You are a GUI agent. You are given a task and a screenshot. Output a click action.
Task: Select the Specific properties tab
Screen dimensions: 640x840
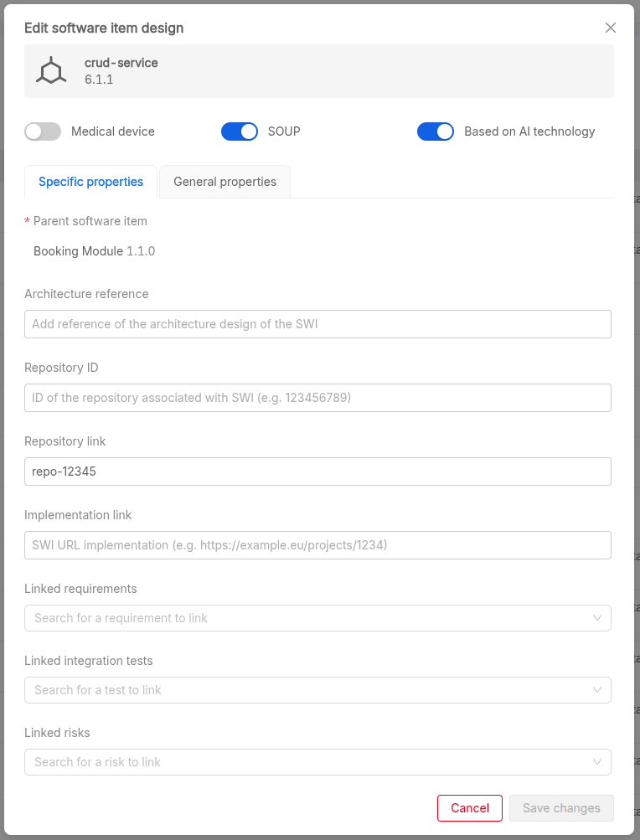coord(90,182)
